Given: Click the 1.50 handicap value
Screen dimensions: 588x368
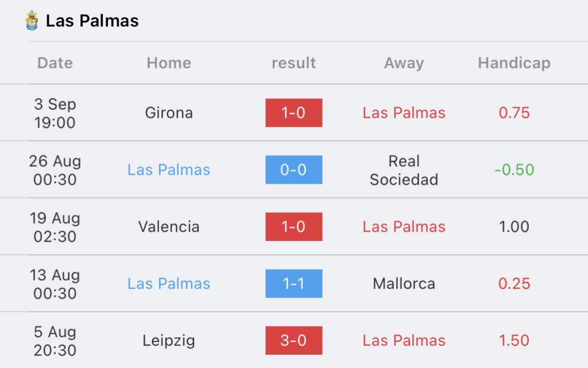Looking at the screenshot, I should (514, 340).
